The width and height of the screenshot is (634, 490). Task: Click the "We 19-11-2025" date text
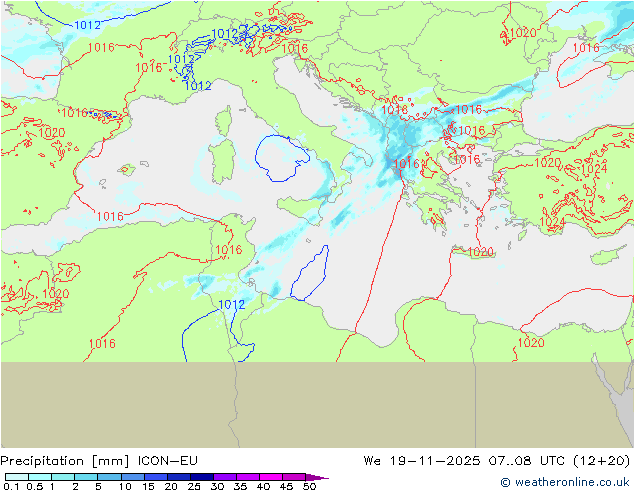click(422, 460)
